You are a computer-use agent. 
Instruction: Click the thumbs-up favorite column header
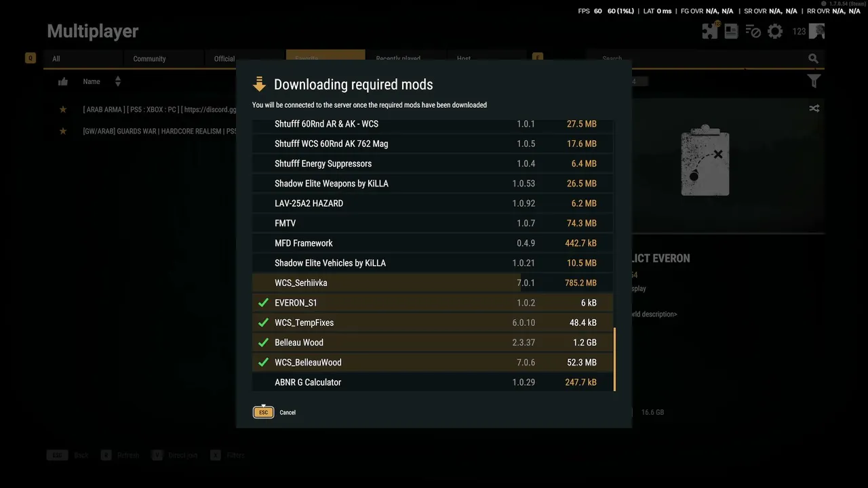[x=63, y=82]
